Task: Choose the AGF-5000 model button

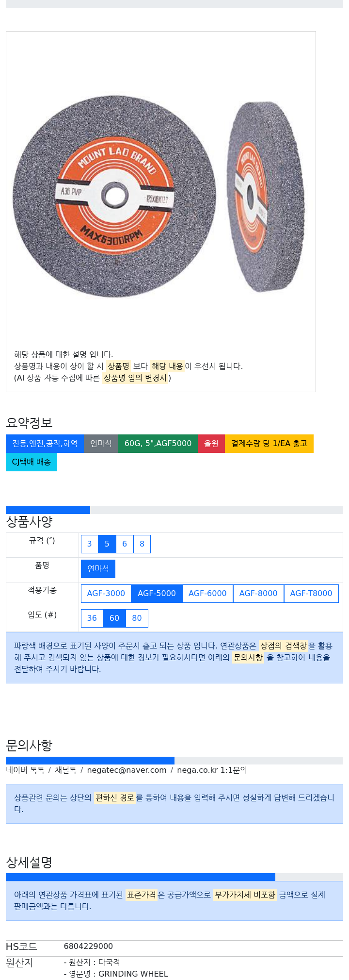Action: click(x=157, y=594)
